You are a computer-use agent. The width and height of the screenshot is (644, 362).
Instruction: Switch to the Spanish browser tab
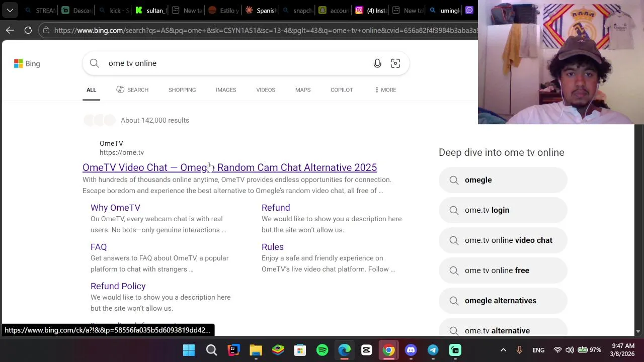click(x=261, y=10)
